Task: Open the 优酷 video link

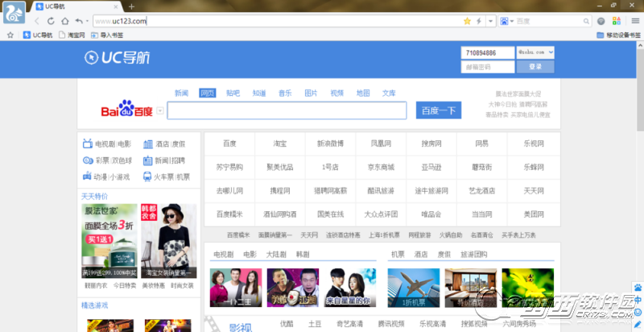Action: tap(287, 323)
